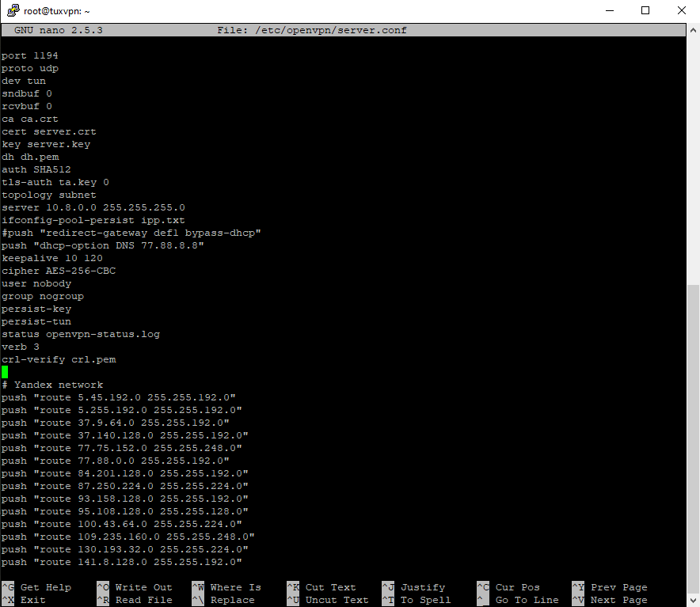The height and width of the screenshot is (607, 700).
Task: Click the dhcp-option DNS 77.88.8.8 line
Action: click(x=102, y=245)
